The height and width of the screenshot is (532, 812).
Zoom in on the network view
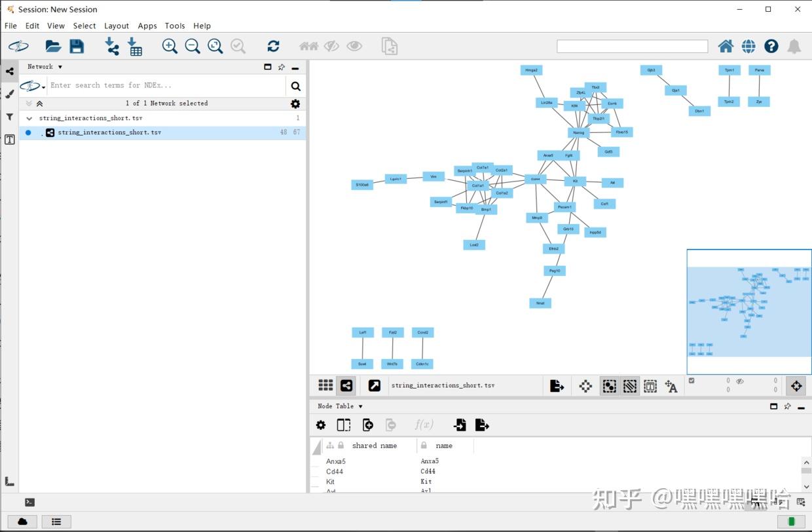[x=170, y=46]
